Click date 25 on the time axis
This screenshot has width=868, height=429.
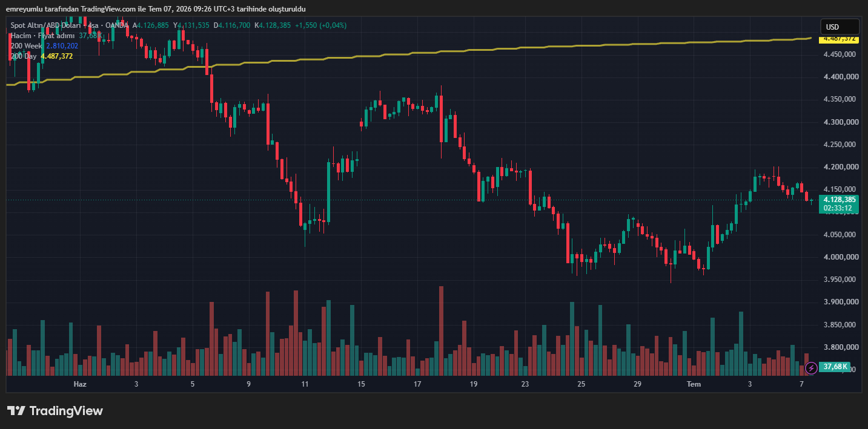pyautogui.click(x=581, y=384)
